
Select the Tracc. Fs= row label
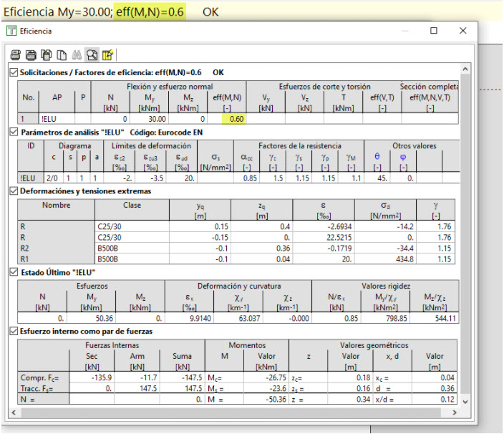pyautogui.click(x=44, y=388)
